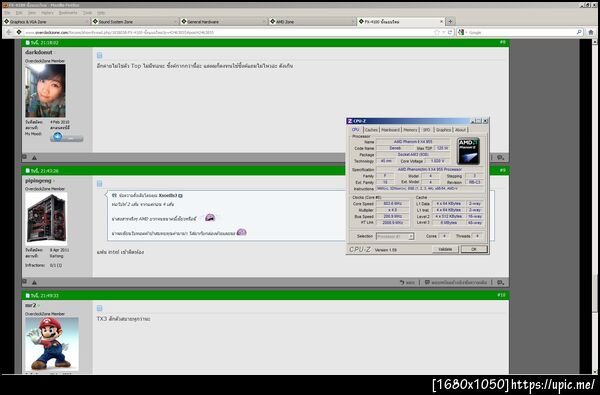Open the History menu in Firefox
Screen dimensions: 600x395
click(47, 13)
